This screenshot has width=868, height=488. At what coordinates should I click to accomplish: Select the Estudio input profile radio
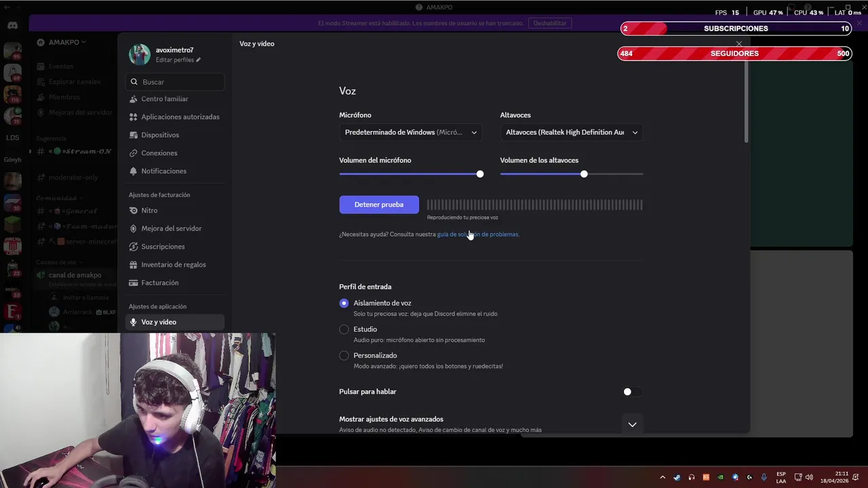click(344, 329)
